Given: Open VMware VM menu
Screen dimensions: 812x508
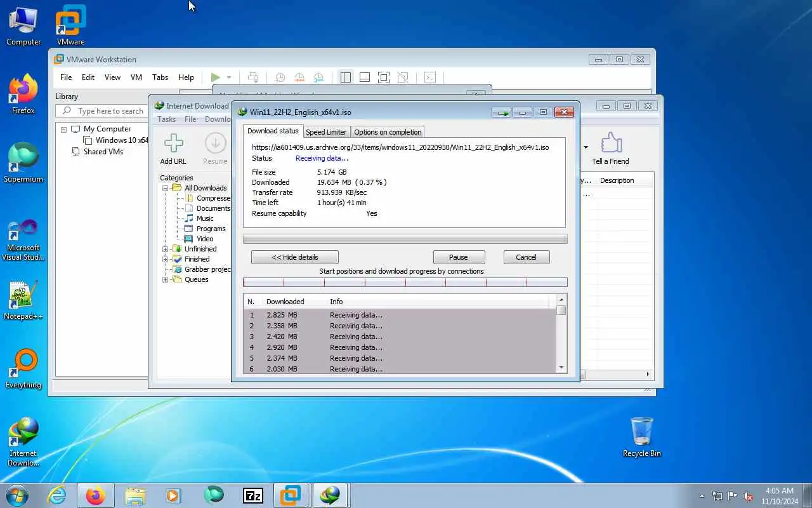Looking at the screenshot, I should [x=136, y=77].
